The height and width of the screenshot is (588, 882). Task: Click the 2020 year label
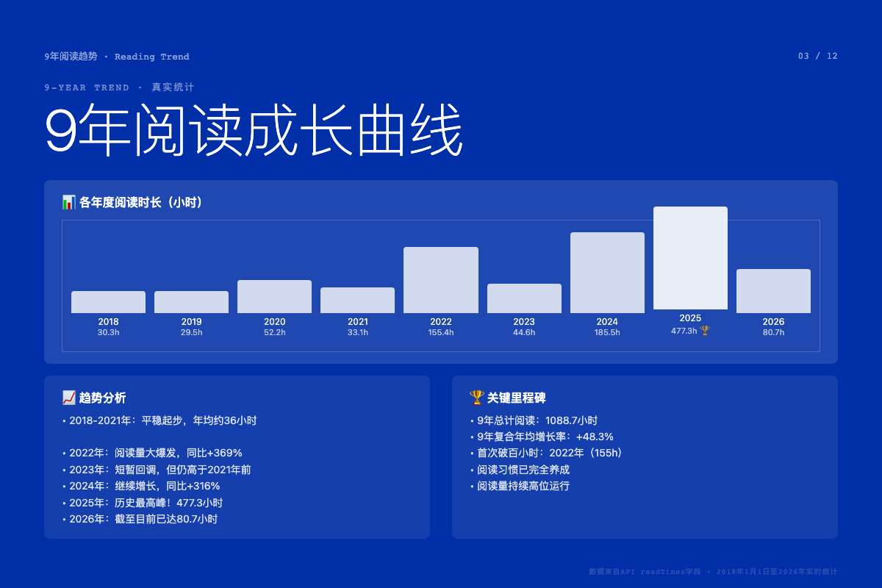tap(274, 322)
